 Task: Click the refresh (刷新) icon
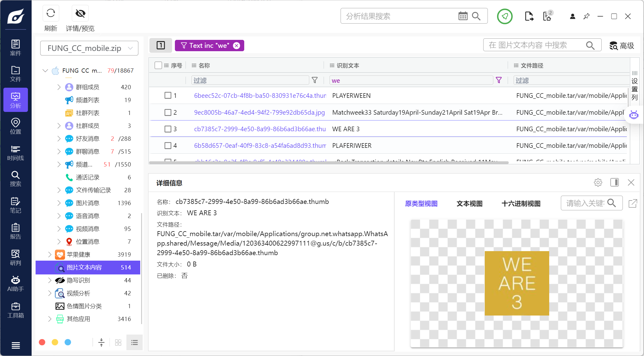[51, 13]
